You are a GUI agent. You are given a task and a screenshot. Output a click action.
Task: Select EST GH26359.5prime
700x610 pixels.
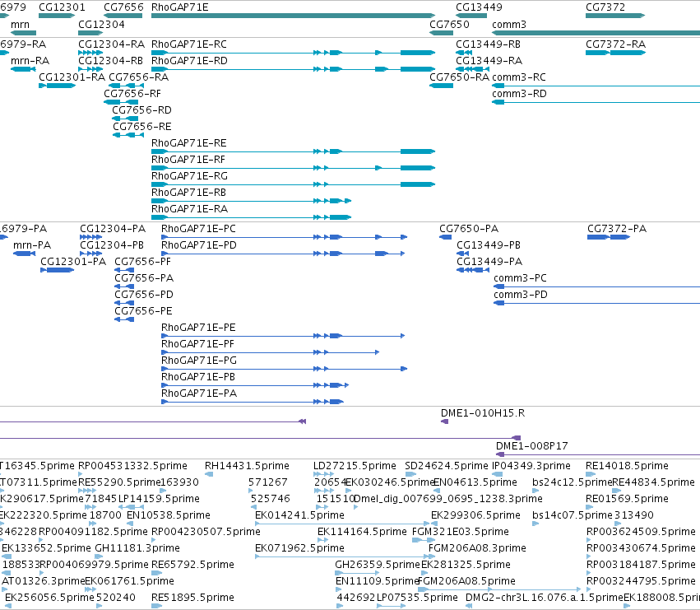tap(358, 573)
